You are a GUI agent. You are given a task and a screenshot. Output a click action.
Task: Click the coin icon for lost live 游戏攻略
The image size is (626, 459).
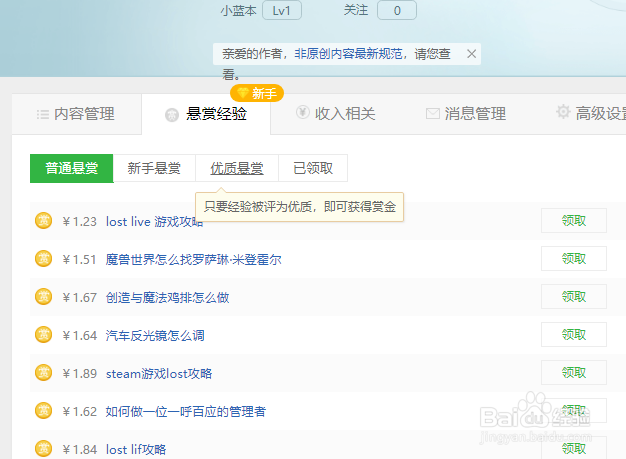coord(44,220)
